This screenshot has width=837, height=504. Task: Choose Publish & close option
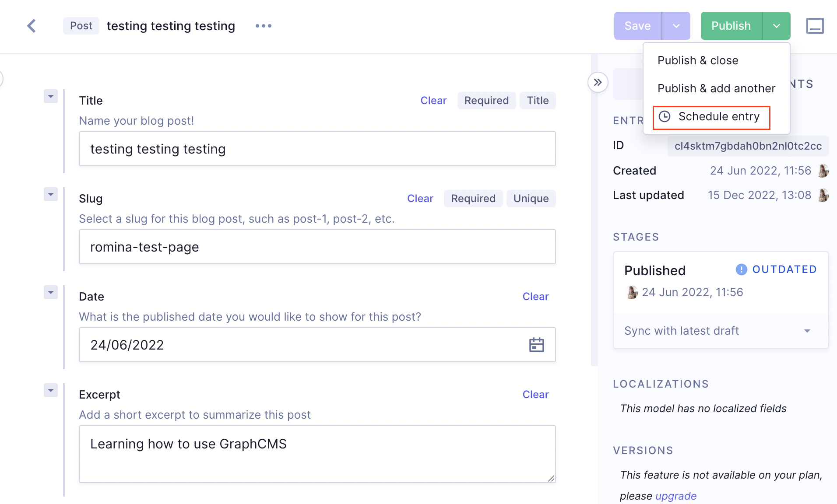point(698,60)
